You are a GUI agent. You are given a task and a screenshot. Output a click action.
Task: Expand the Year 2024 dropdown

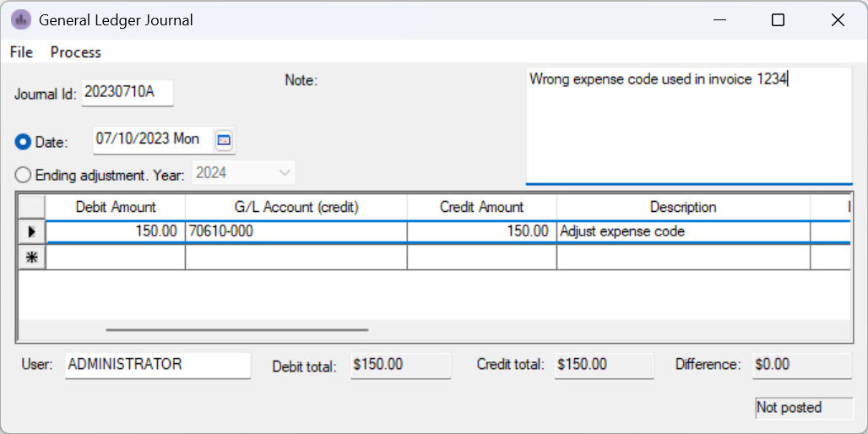click(x=284, y=173)
